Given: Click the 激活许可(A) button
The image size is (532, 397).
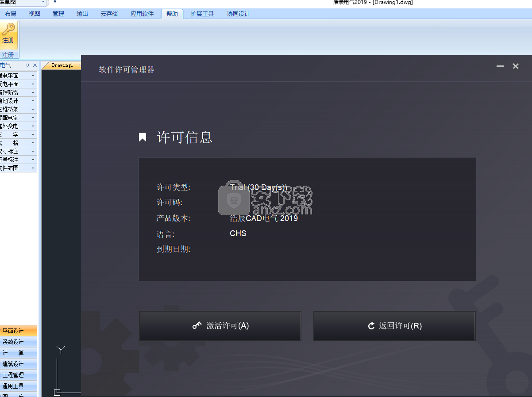Looking at the screenshot, I should tap(220, 326).
